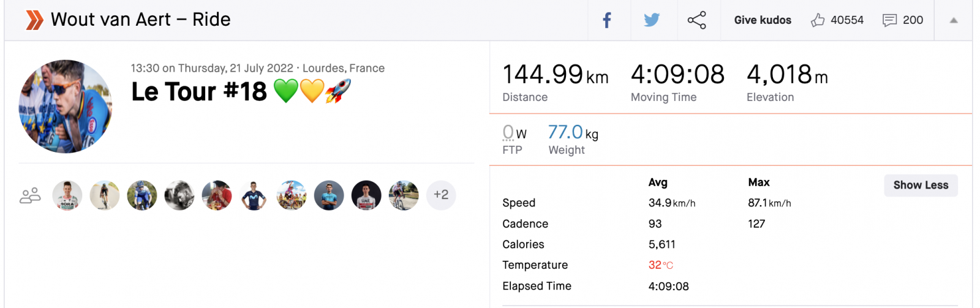Share the ride on Facebook
Image resolution: width=980 pixels, height=308 pixels.
point(607,20)
